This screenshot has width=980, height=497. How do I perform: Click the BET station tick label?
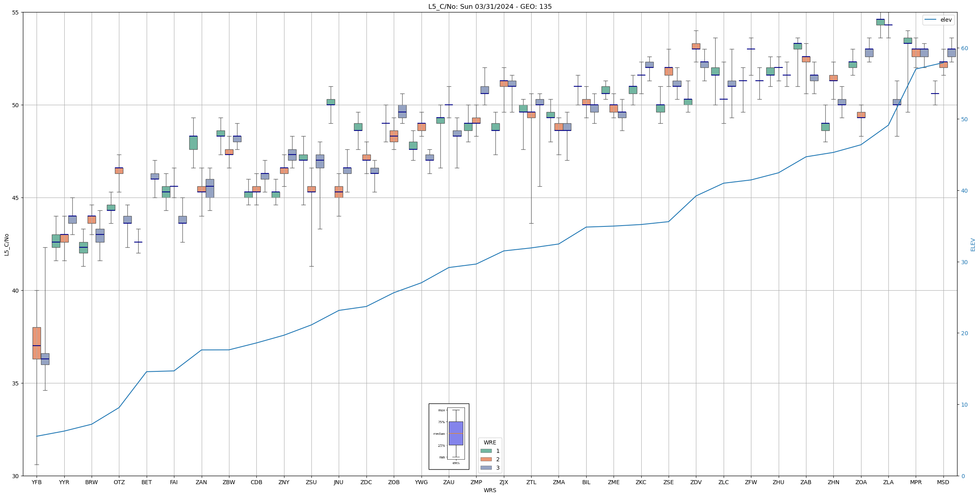(x=147, y=482)
